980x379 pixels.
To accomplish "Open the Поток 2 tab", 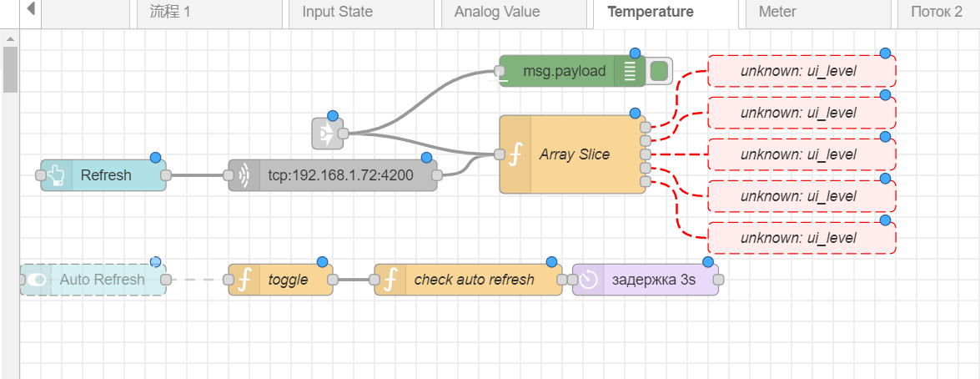I will pyautogui.click(x=936, y=12).
